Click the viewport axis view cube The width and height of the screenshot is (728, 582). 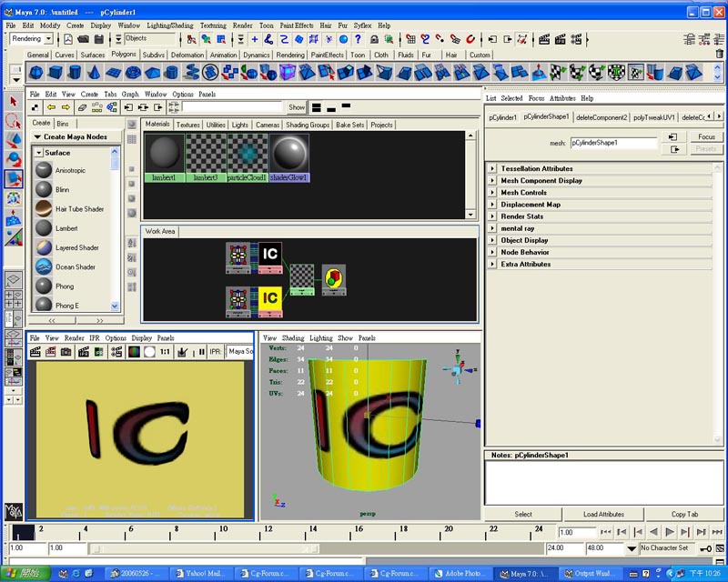(x=459, y=370)
